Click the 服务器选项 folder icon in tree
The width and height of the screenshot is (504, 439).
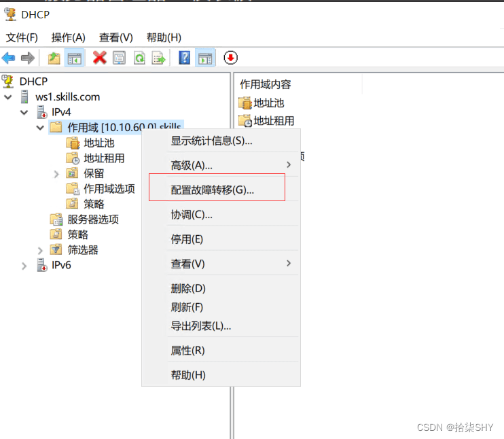pos(56,219)
